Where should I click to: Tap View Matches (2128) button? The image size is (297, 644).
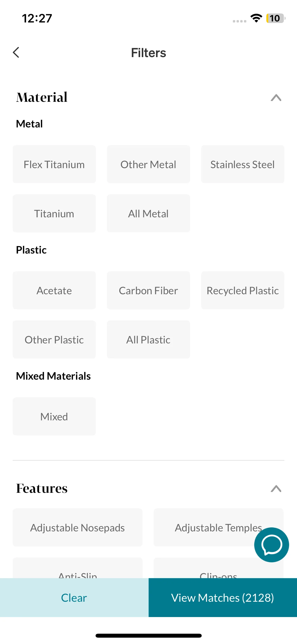223,597
